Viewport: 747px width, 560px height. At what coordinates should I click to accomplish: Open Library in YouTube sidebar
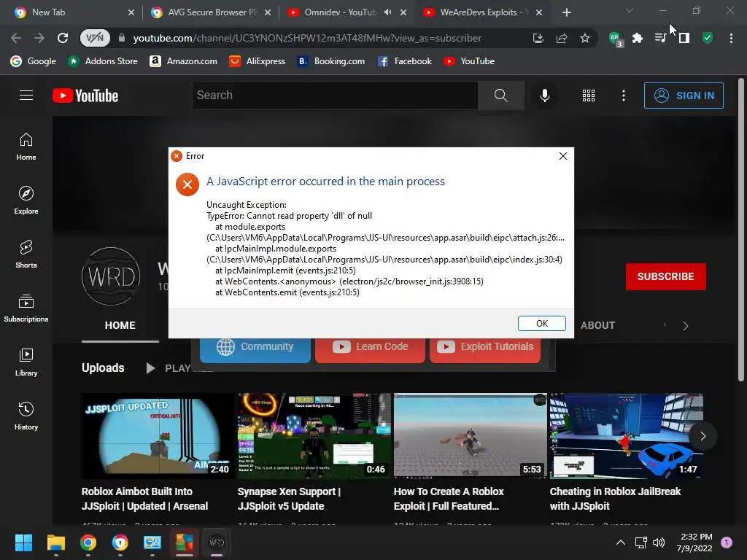[26, 362]
